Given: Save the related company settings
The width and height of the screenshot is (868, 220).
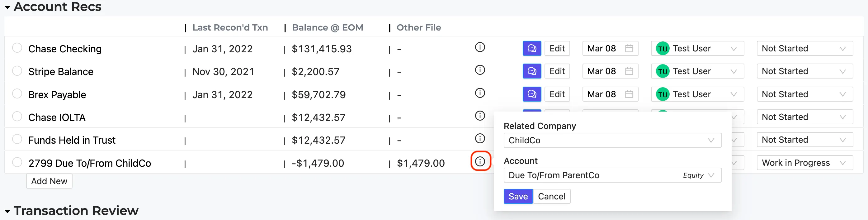Looking at the screenshot, I should pos(518,196).
